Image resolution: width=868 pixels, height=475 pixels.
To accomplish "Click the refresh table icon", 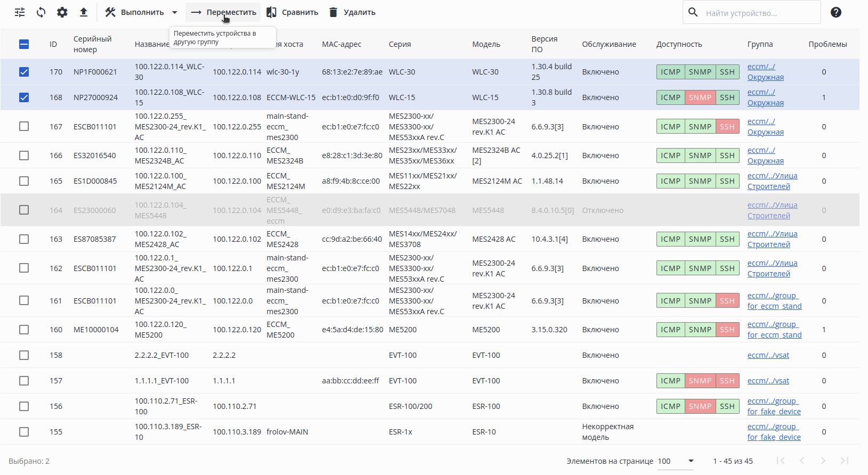I will coord(41,12).
